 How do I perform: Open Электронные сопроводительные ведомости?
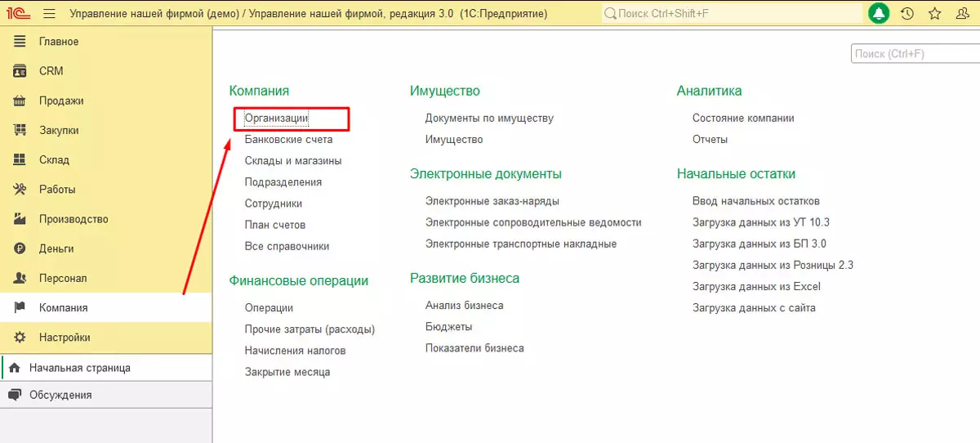[x=533, y=222]
